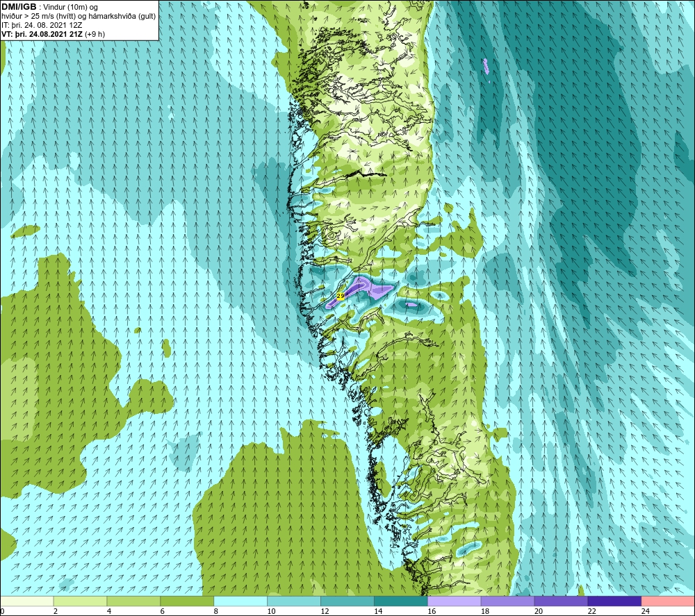
Task: Click the 'DMI/IGB' title text
Action: 19,7
